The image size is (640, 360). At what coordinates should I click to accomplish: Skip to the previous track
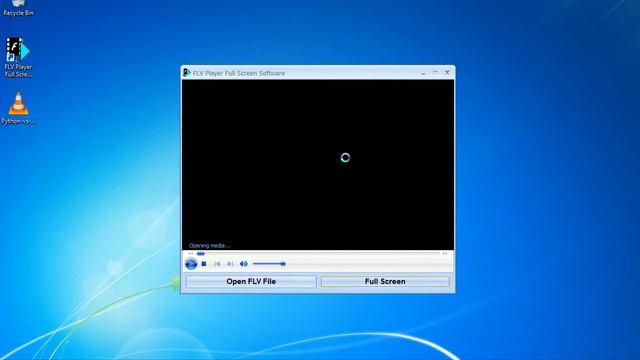(x=217, y=264)
